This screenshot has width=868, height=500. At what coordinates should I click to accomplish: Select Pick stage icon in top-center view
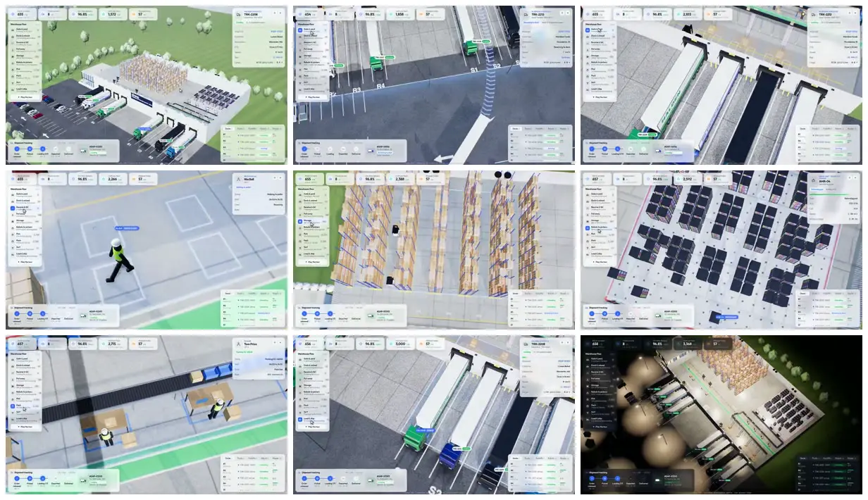click(x=300, y=69)
